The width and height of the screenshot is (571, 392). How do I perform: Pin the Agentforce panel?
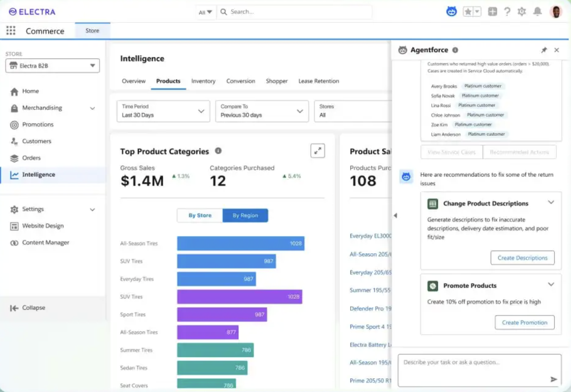544,50
